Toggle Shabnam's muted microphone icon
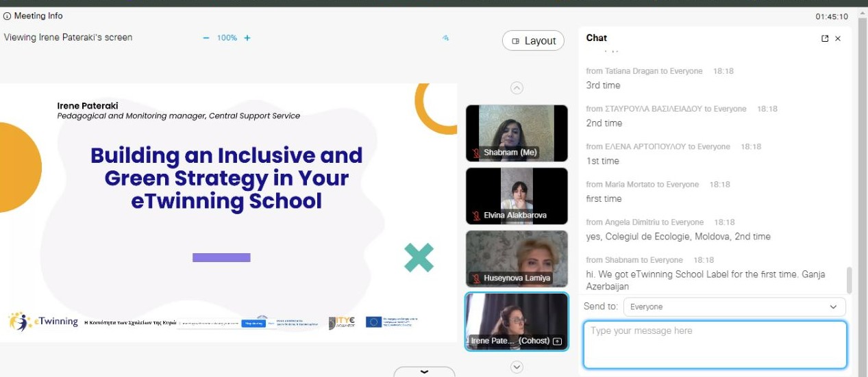This screenshot has height=377, width=868. 476,153
